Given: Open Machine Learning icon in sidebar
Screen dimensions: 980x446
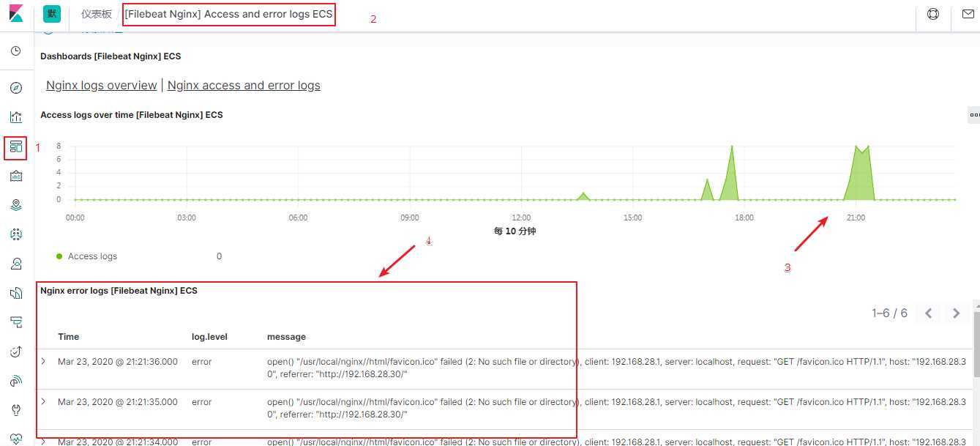Looking at the screenshot, I should (16, 234).
